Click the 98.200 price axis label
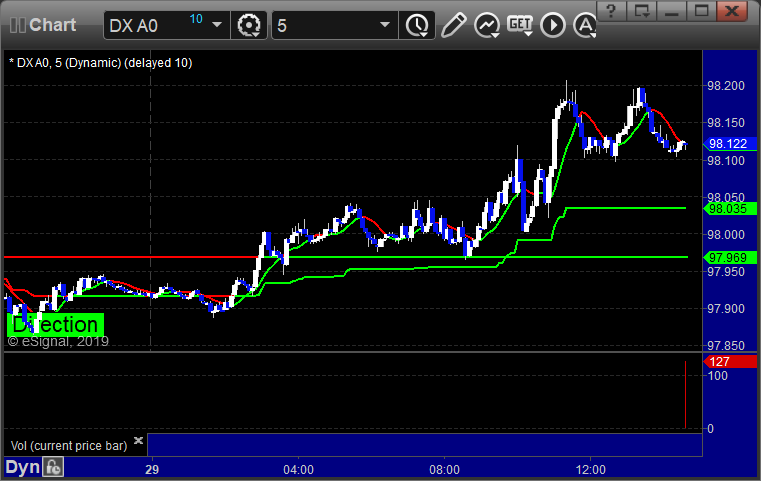 [726, 86]
